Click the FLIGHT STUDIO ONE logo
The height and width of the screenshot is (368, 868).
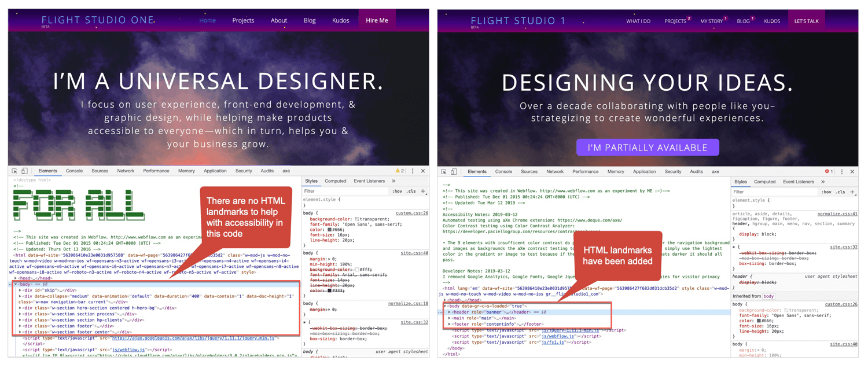pyautogui.click(x=98, y=20)
